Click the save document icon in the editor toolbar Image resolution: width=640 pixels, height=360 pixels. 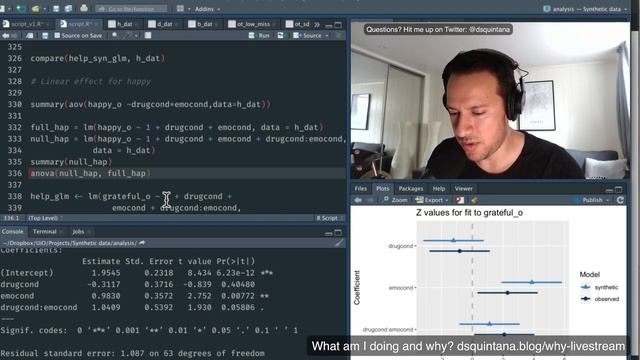(45, 36)
